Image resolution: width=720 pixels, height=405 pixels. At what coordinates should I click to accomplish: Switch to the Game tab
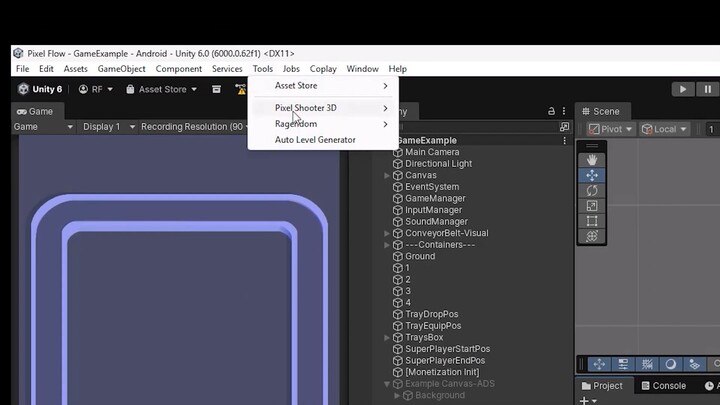(36, 112)
